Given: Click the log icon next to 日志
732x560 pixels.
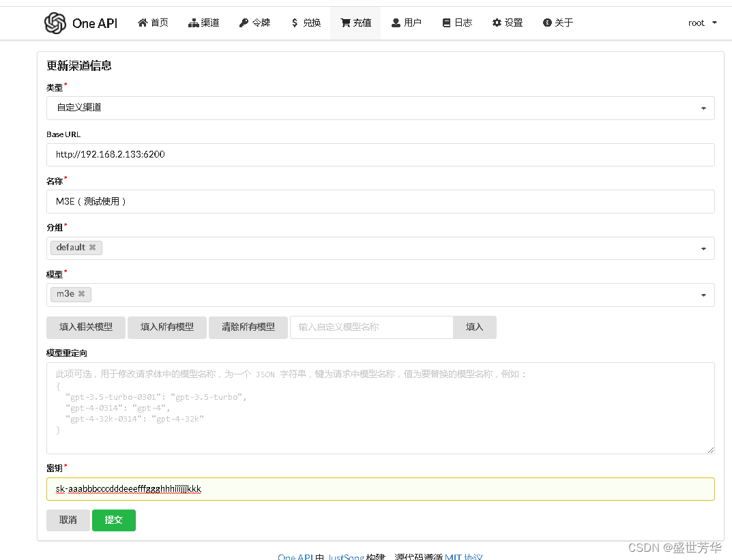Looking at the screenshot, I should (446, 22).
